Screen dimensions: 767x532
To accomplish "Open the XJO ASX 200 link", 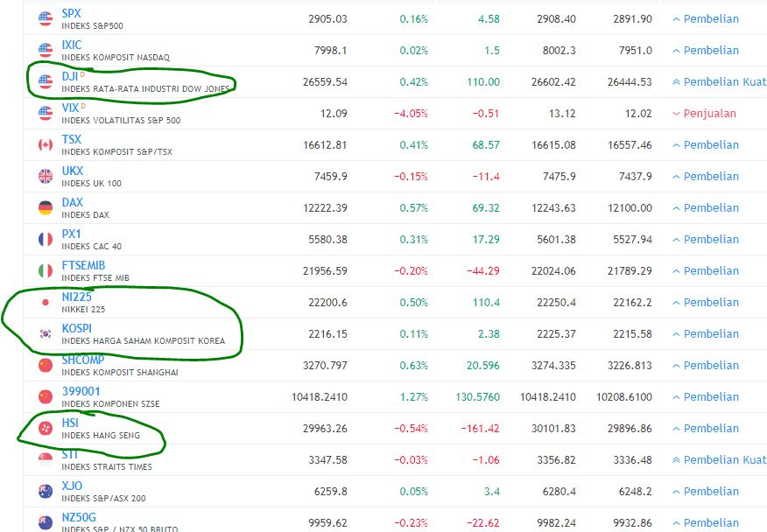I will [x=72, y=486].
